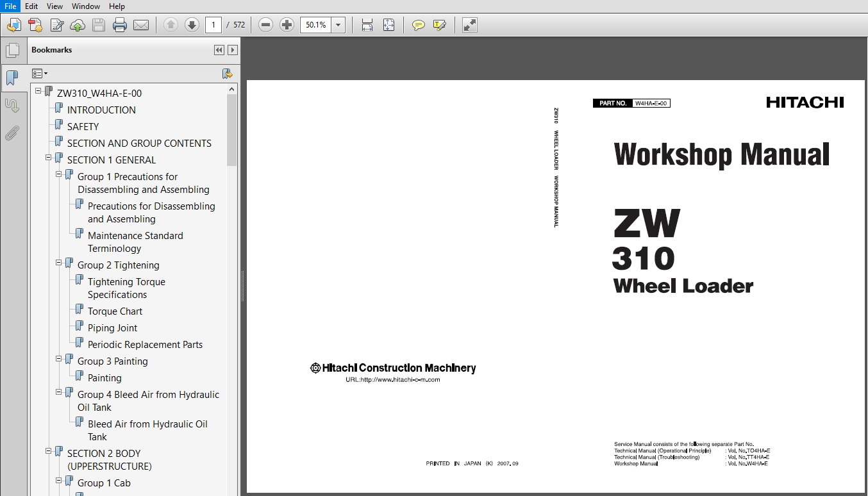Image resolution: width=868 pixels, height=496 pixels.
Task: Click the single arrow beside the Bookmarks title
Action: [x=233, y=50]
